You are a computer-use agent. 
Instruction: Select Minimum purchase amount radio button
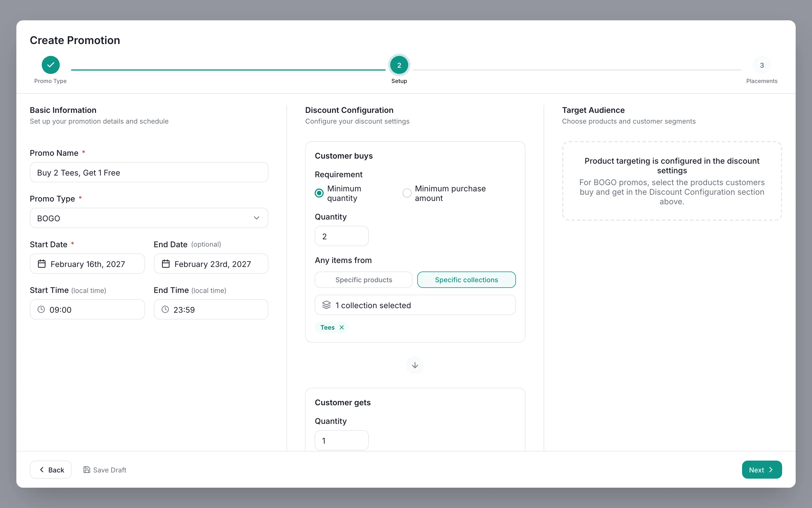407,193
